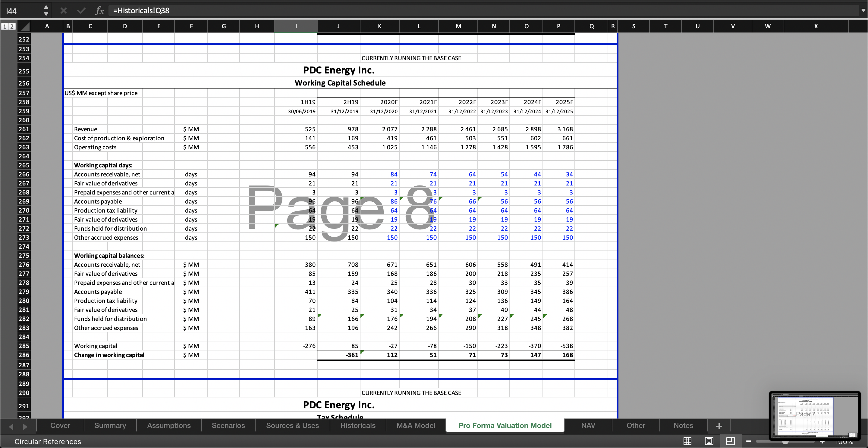The image size is (868, 448).
Task: Select column I header
Action: pos(296,26)
